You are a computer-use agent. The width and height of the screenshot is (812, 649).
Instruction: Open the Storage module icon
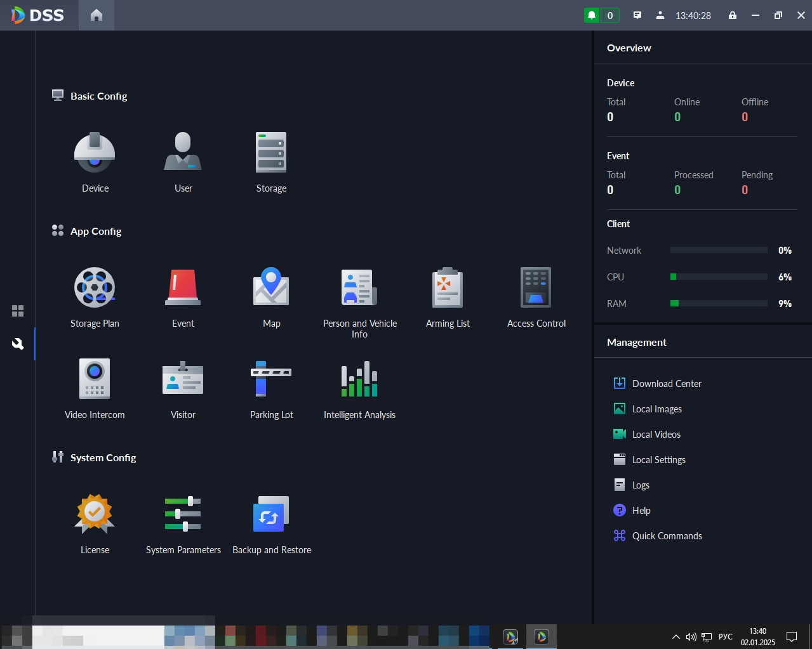point(271,152)
